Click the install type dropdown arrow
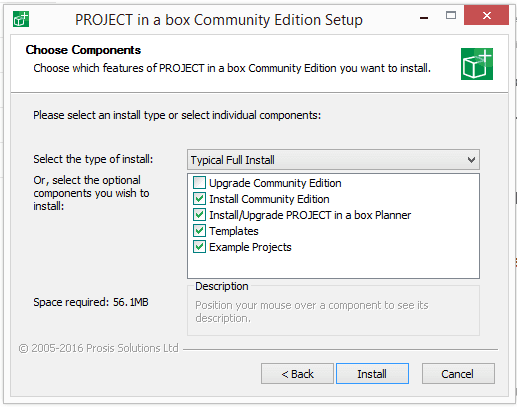517x407 pixels. tap(471, 160)
